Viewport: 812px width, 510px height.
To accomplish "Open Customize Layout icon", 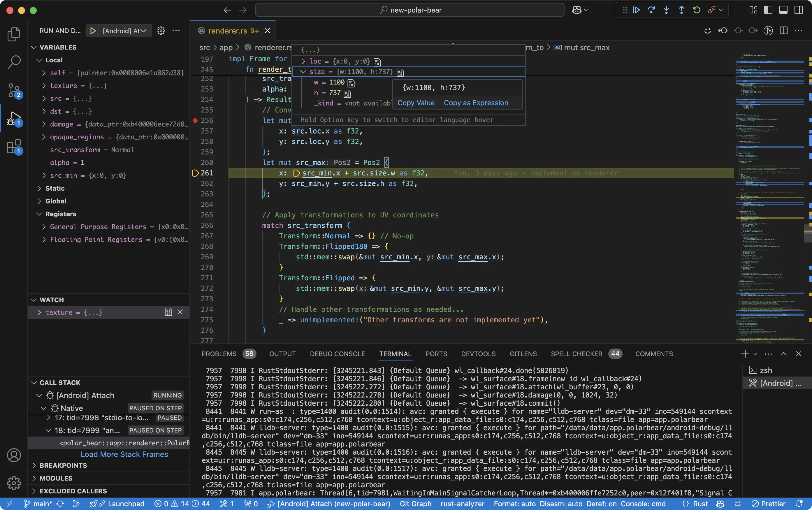I will point(753,10).
